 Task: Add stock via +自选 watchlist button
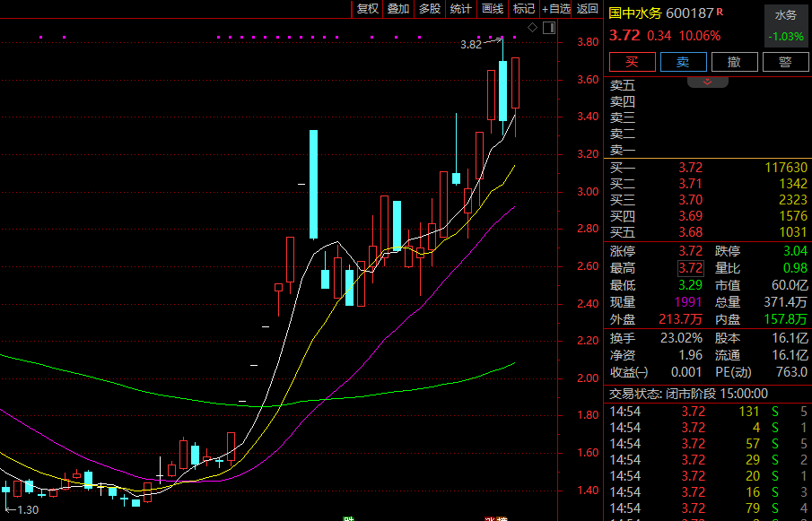pos(556,9)
